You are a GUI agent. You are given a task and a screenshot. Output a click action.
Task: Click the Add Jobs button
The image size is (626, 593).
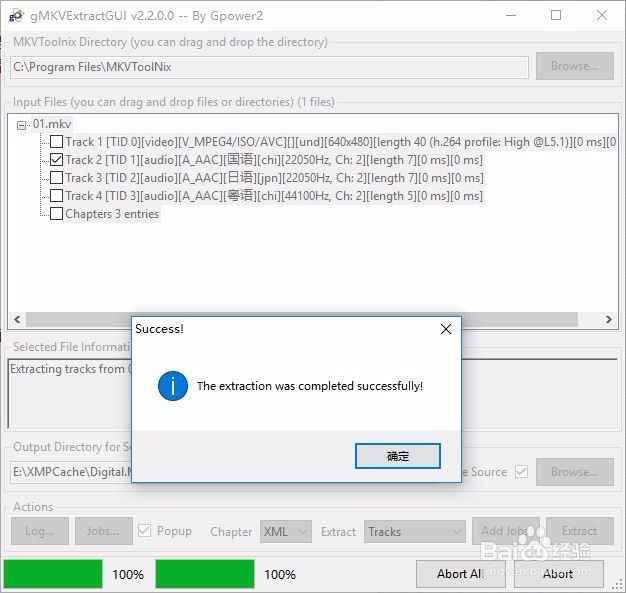pyautogui.click(x=505, y=531)
